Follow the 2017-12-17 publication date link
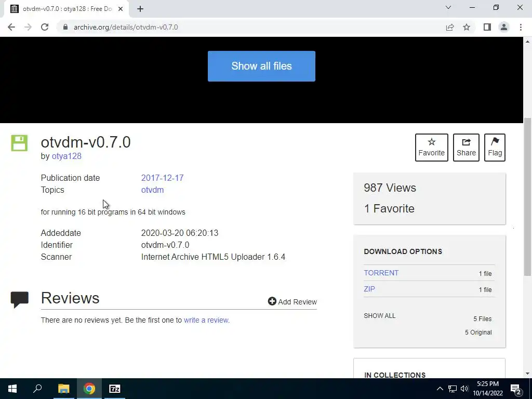The height and width of the screenshot is (399, 532). click(x=162, y=178)
